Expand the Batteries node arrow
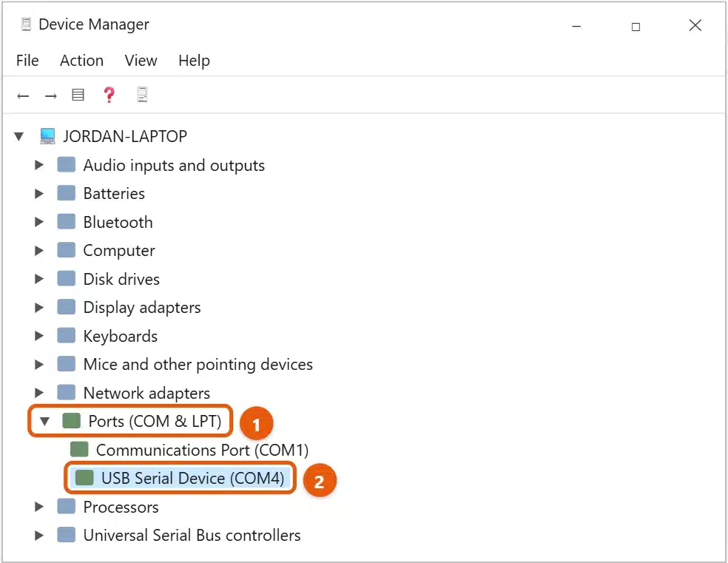The width and height of the screenshot is (728, 563). pyautogui.click(x=39, y=194)
